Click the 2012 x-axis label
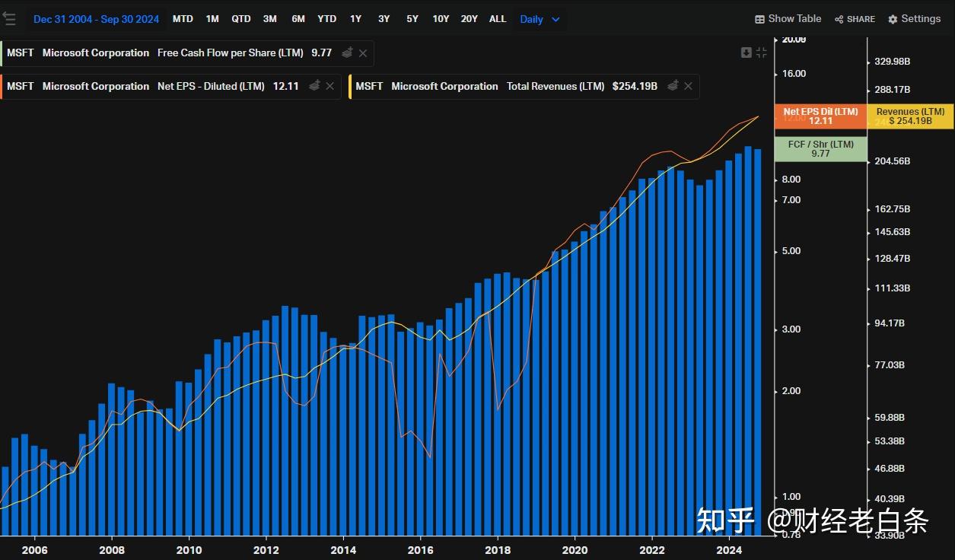Image resolution: width=955 pixels, height=560 pixels. pos(266,550)
